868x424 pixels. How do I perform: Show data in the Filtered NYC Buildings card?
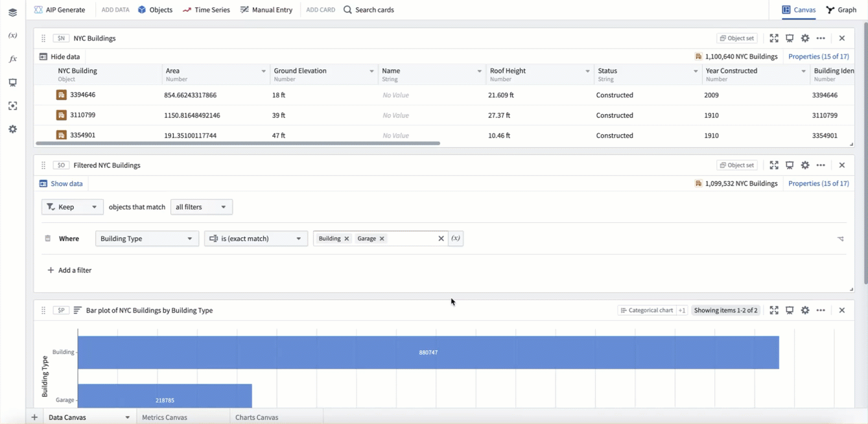point(61,183)
